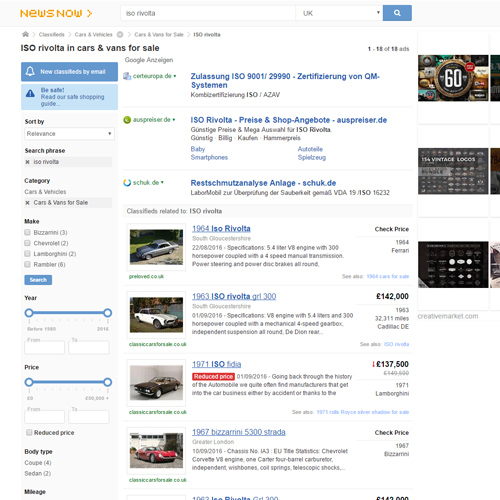This screenshot has width=500, height=500.
Task: Click the bell icon for email alerts
Action: 30,71
